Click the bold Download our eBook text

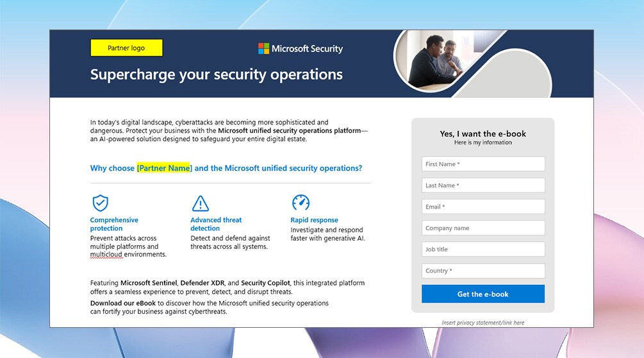coord(122,303)
